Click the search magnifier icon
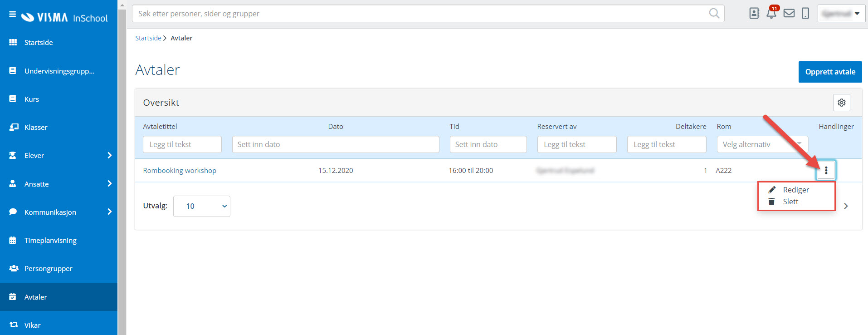The image size is (868, 335). click(714, 14)
